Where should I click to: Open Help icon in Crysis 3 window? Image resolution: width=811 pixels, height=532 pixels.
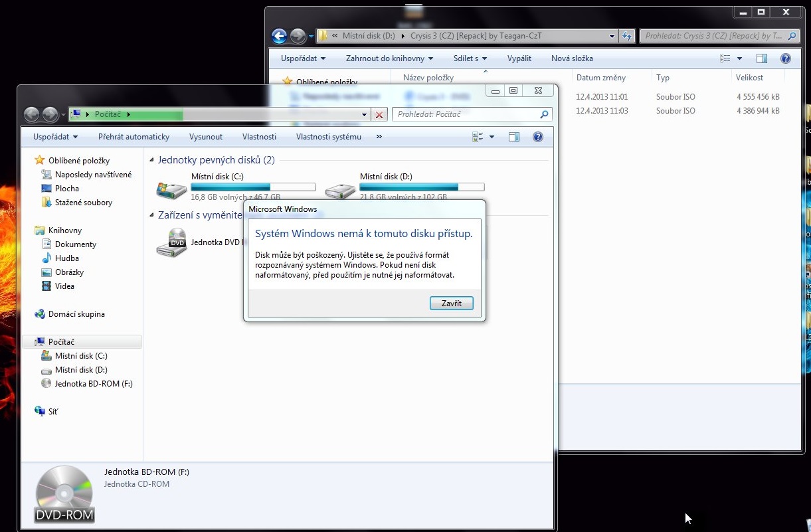tap(786, 58)
